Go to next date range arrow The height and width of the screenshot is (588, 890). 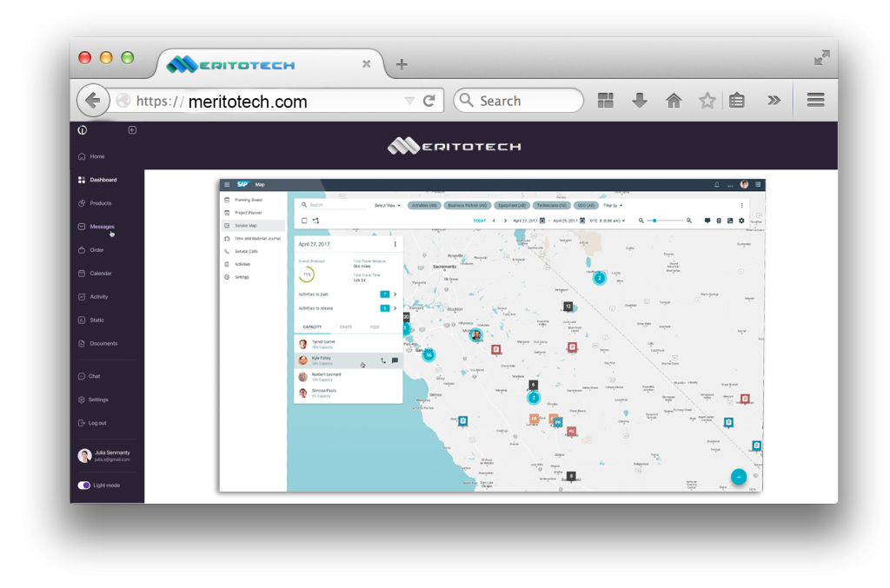click(x=505, y=221)
